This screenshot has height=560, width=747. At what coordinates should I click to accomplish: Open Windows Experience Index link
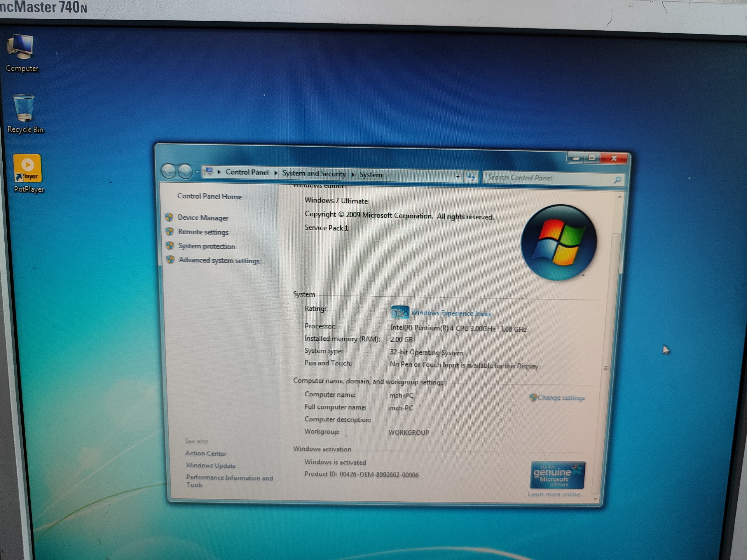point(451,313)
